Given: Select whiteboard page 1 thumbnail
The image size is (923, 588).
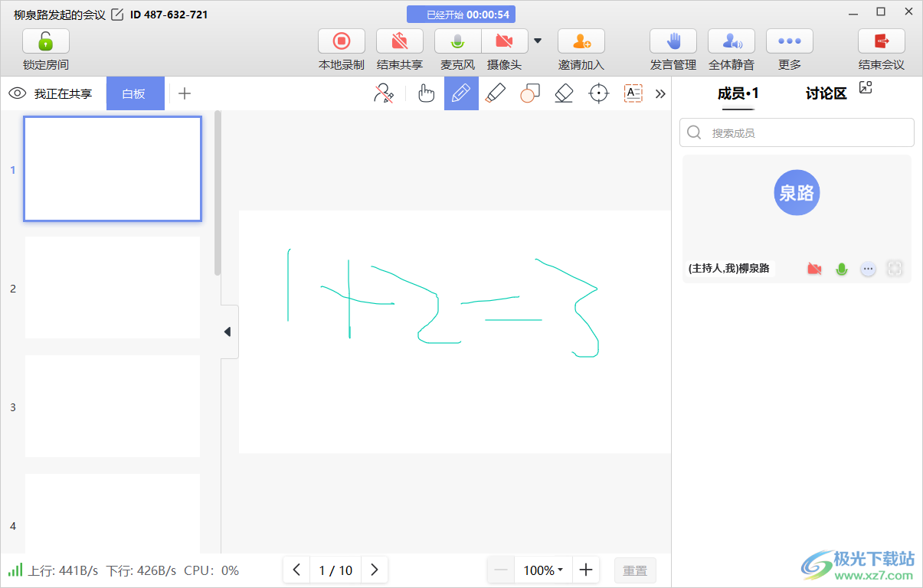Looking at the screenshot, I should click(113, 168).
